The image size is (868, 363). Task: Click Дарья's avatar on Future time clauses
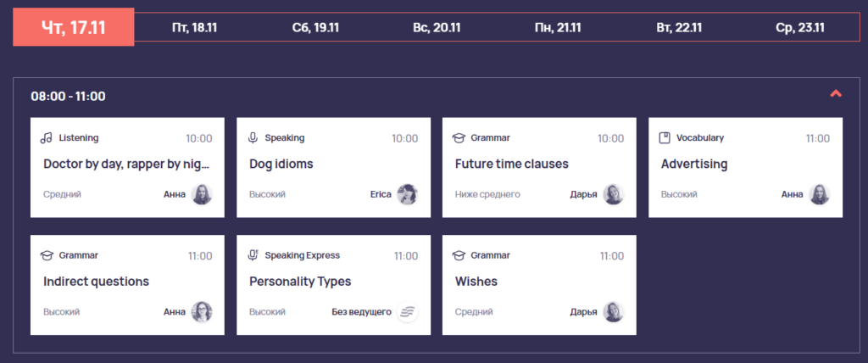[614, 194]
